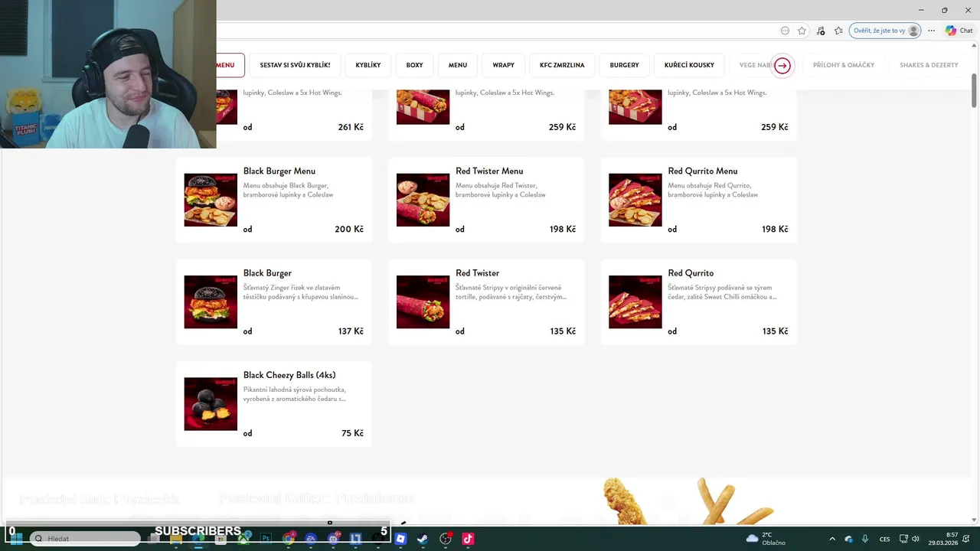Viewport: 980px width, 551px height.
Task: Open Copilot Chat in Edge
Action: click(x=959, y=31)
